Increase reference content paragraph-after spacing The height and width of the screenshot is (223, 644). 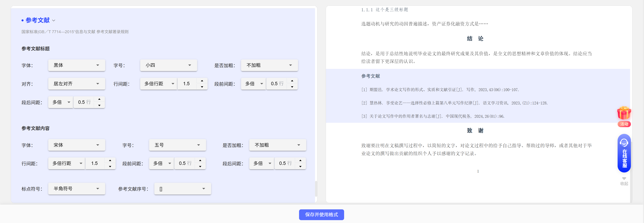point(300,160)
